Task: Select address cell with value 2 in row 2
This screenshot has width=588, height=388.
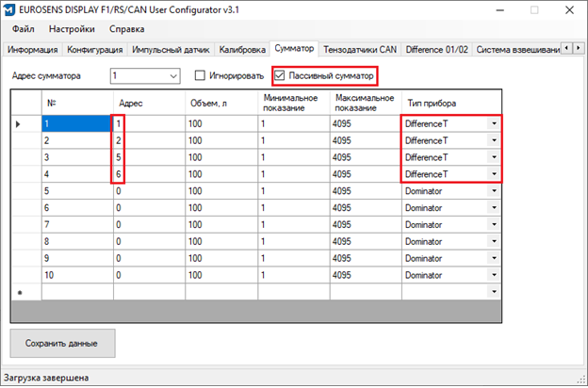Action: (x=149, y=140)
